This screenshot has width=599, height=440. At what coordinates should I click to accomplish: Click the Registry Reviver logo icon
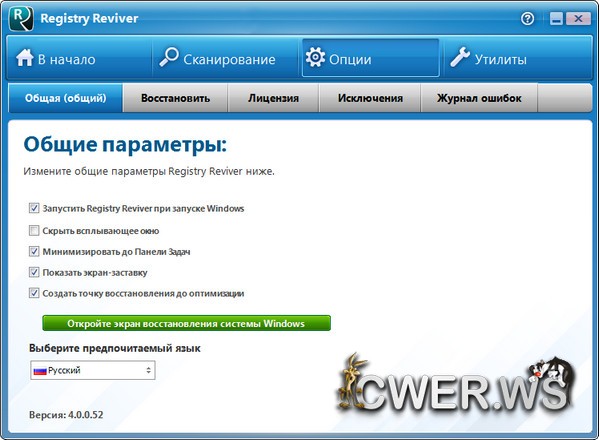coord(21,19)
